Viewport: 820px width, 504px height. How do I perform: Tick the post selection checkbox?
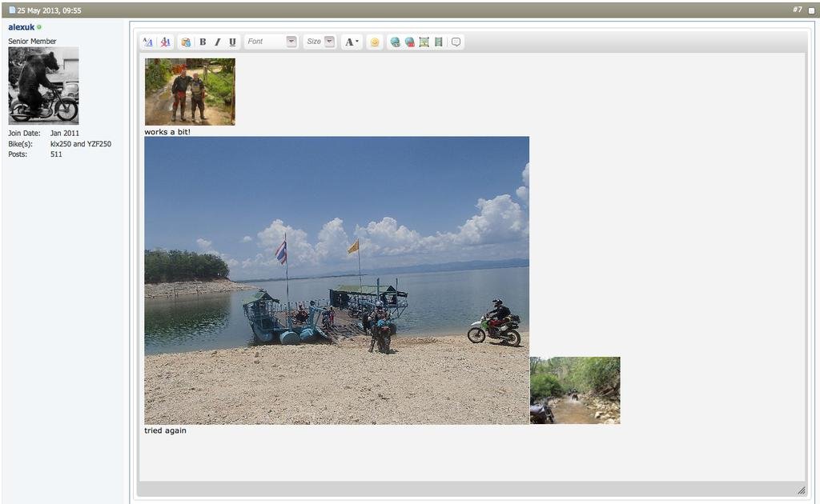pyautogui.click(x=811, y=10)
